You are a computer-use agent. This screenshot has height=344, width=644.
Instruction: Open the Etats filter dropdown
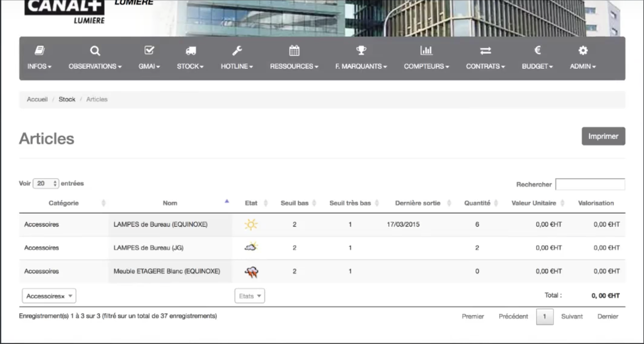[x=250, y=296]
